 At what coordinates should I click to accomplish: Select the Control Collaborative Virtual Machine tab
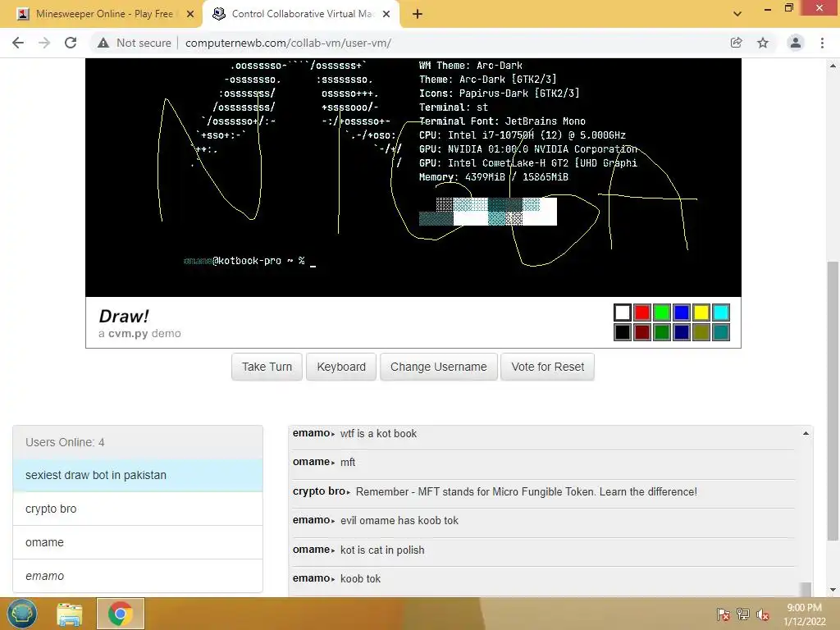301,14
